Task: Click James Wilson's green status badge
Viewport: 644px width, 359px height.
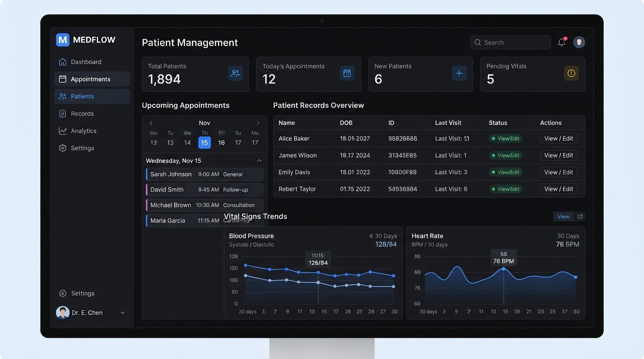Action: tap(505, 155)
